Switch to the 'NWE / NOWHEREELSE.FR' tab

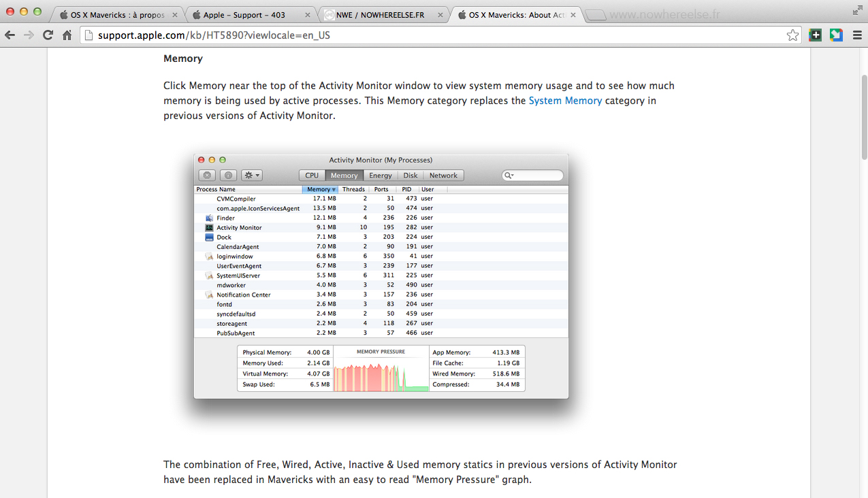tap(381, 15)
